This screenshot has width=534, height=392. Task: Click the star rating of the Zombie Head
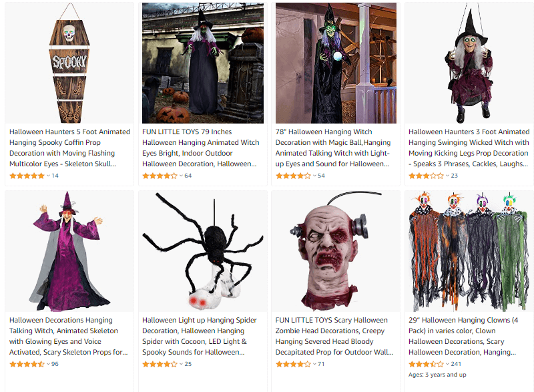(x=293, y=364)
